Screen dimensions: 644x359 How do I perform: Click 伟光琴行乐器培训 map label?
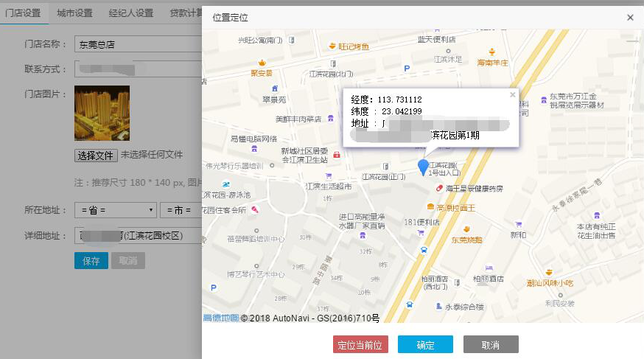[x=234, y=166]
